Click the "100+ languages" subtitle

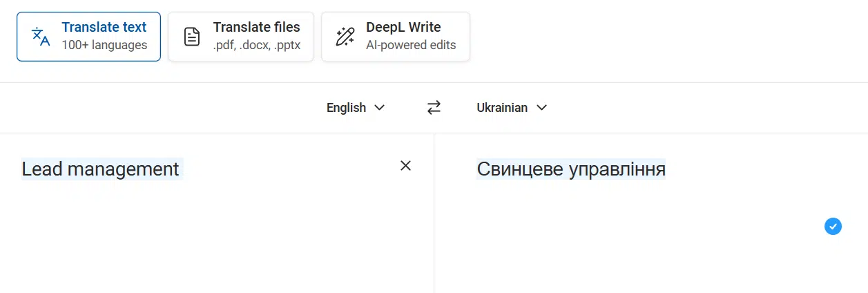[x=104, y=46]
